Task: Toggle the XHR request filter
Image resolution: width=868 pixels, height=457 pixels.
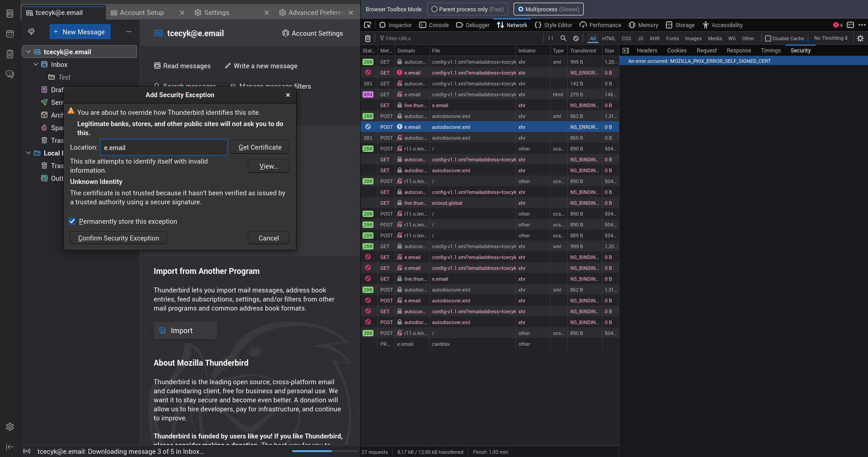Action: (654, 38)
